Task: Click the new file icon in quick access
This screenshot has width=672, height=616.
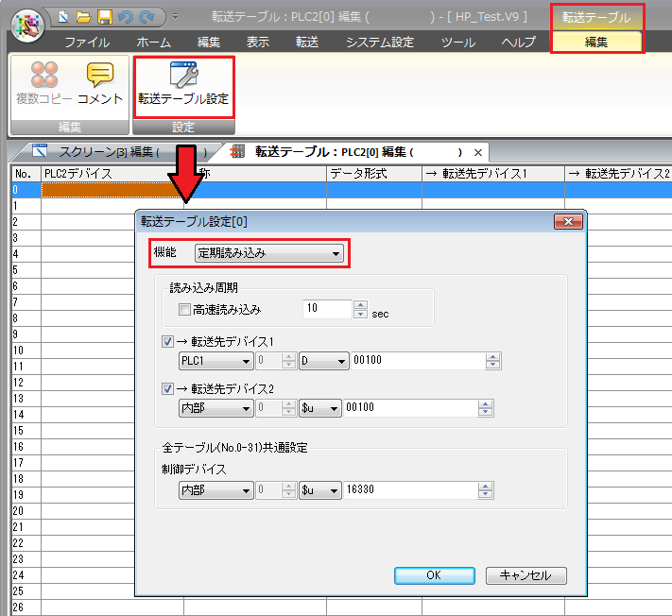Action: [x=64, y=17]
